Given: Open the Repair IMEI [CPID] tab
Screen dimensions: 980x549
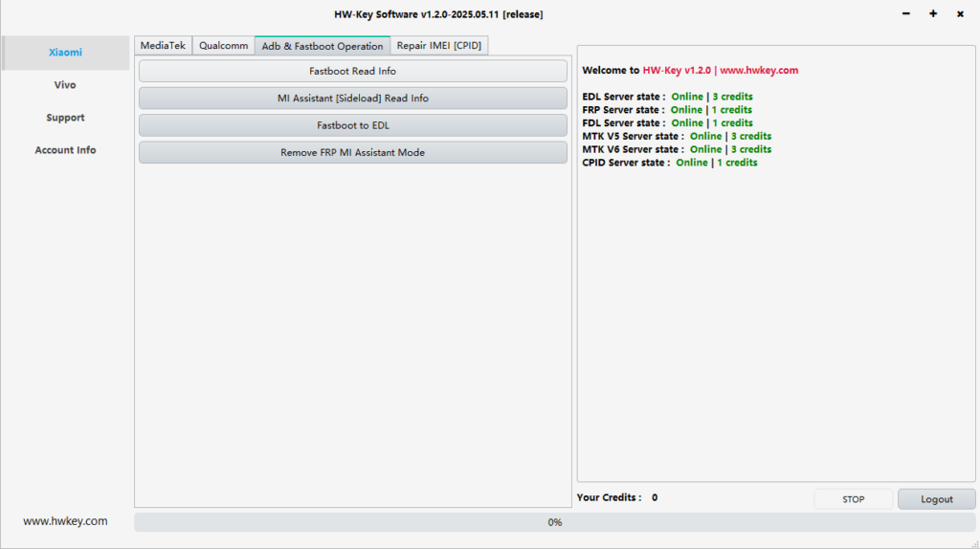Looking at the screenshot, I should [438, 46].
